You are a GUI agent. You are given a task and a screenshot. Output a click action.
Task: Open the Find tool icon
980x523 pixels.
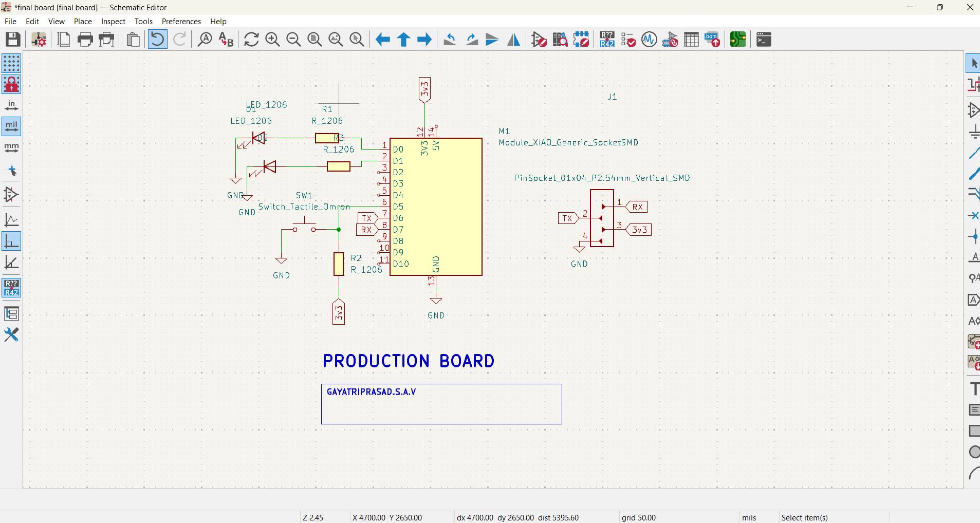pyautogui.click(x=205, y=40)
